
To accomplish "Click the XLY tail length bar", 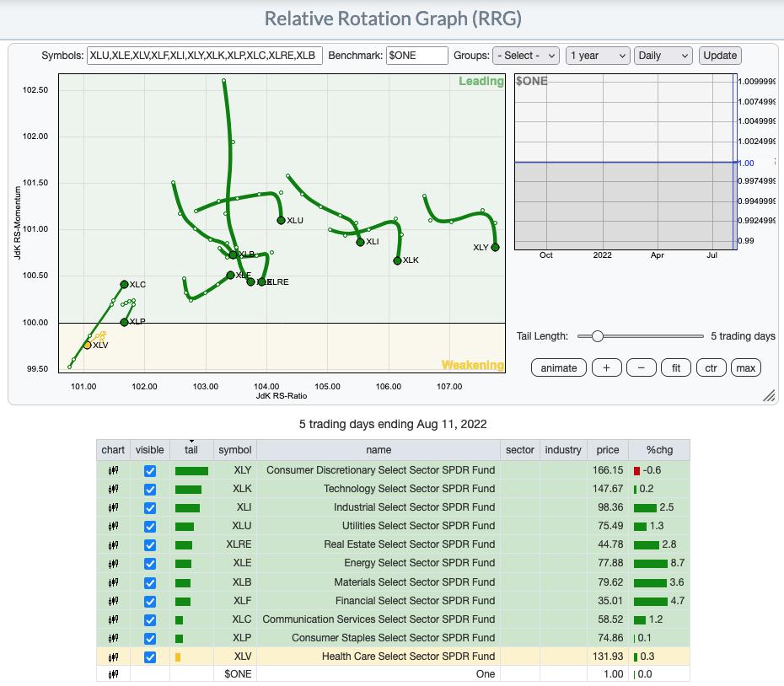I will click(191, 471).
